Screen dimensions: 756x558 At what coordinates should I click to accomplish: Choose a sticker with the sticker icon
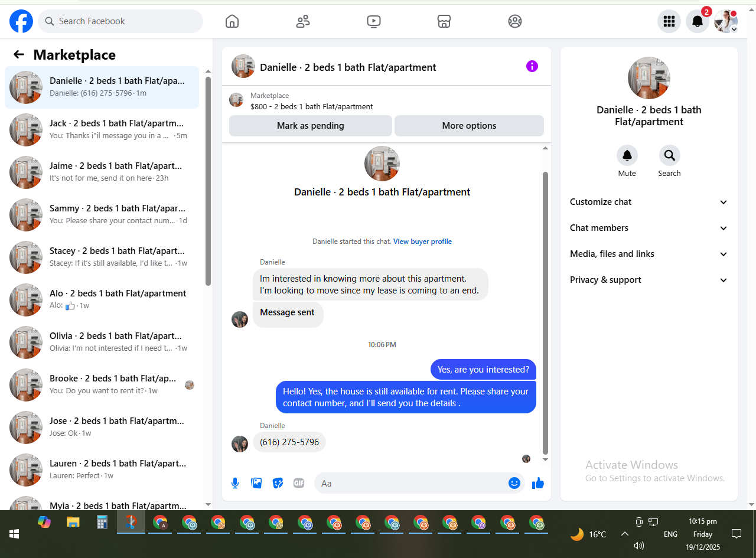click(x=278, y=483)
